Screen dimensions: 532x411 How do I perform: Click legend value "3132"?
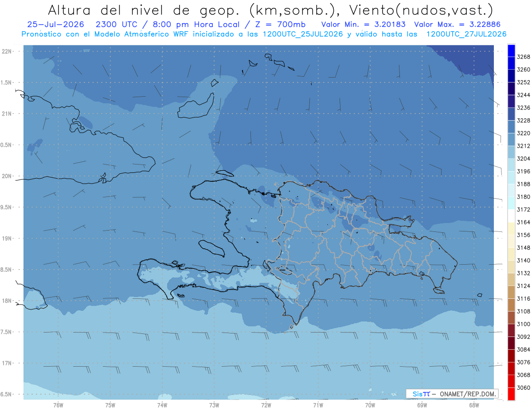pos(524,273)
